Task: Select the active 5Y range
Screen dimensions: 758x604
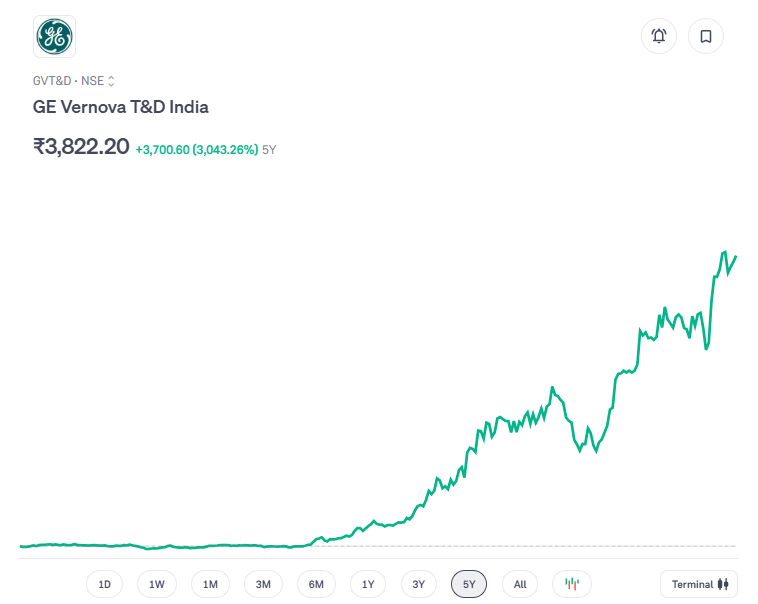Action: coord(469,584)
